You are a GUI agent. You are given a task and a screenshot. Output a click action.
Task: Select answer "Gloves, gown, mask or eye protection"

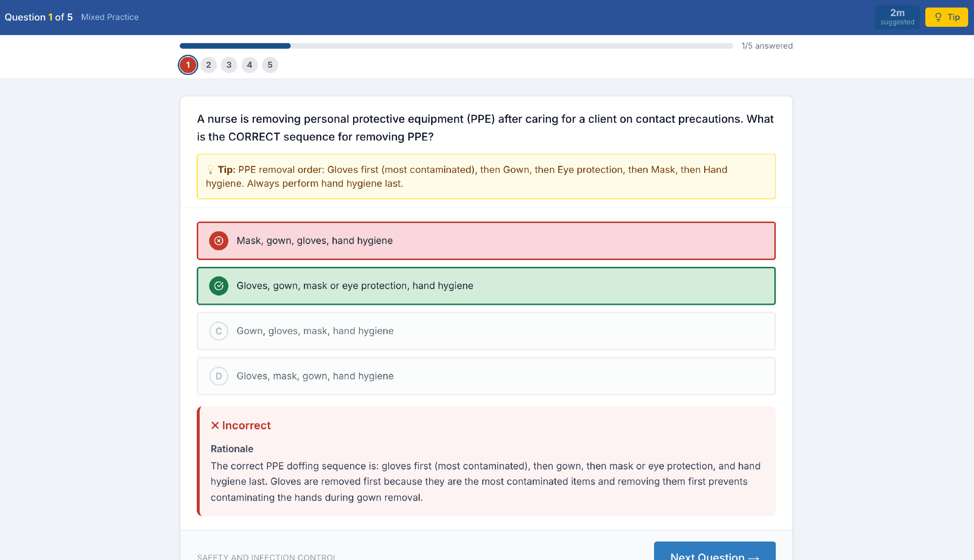(x=486, y=286)
